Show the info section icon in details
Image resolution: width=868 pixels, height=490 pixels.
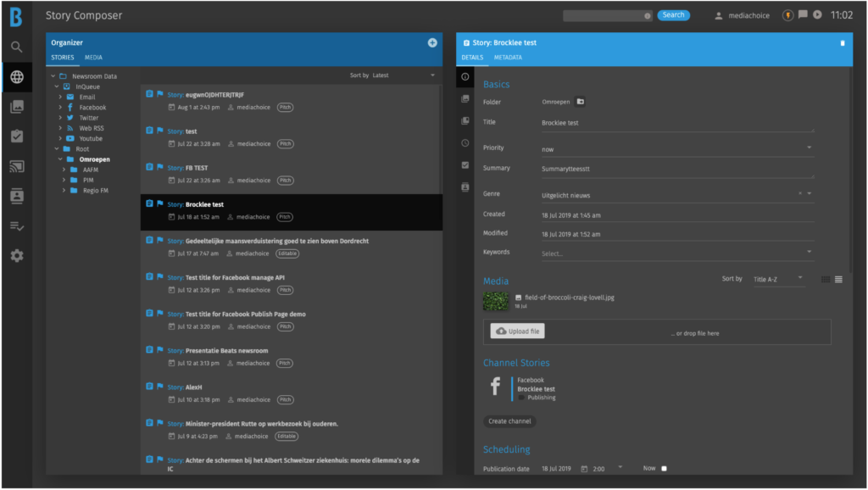click(465, 77)
